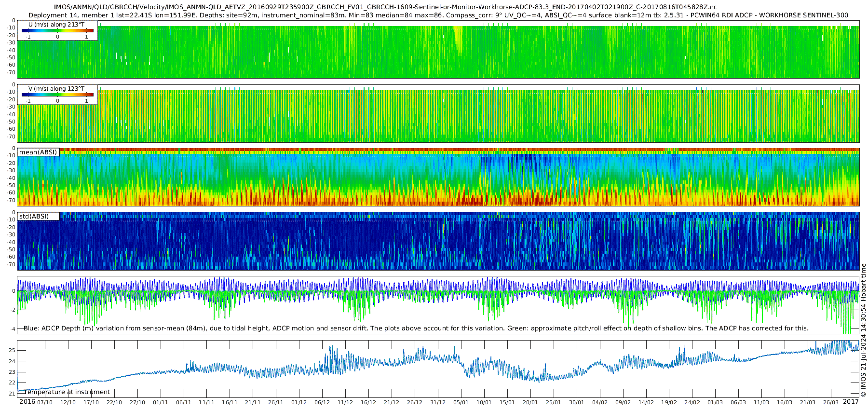Image resolution: width=868 pixels, height=410 pixels.
Task: Click the blue ADCP depth caption text
Action: [x=416, y=328]
